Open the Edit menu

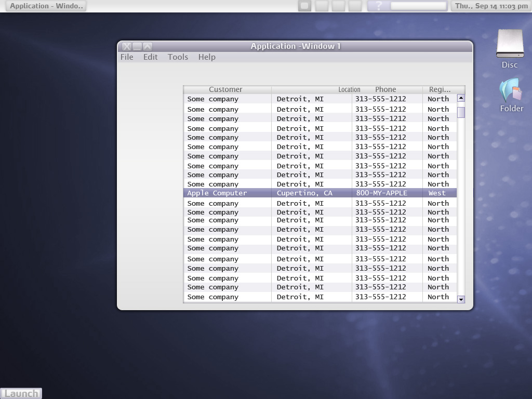tap(150, 57)
